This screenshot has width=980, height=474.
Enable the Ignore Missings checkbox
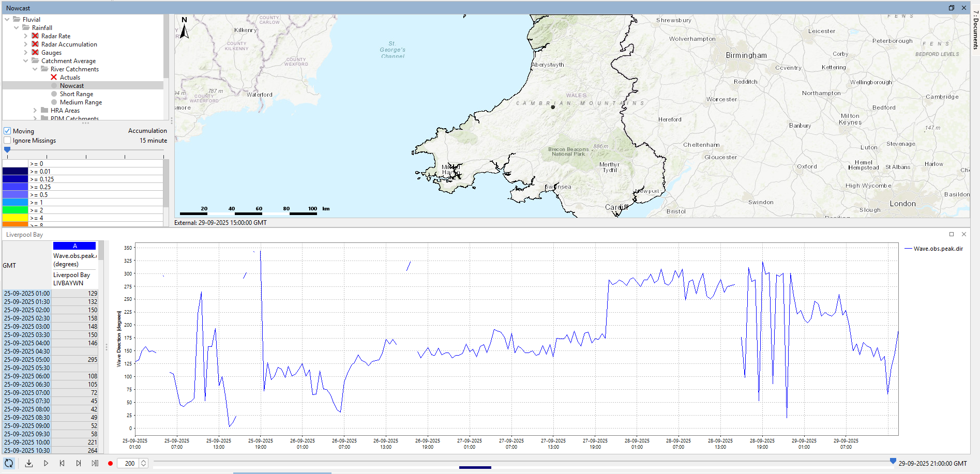click(7, 140)
